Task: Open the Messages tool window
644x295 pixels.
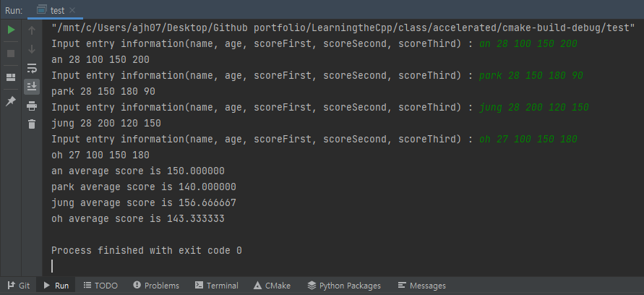Action: (422, 286)
